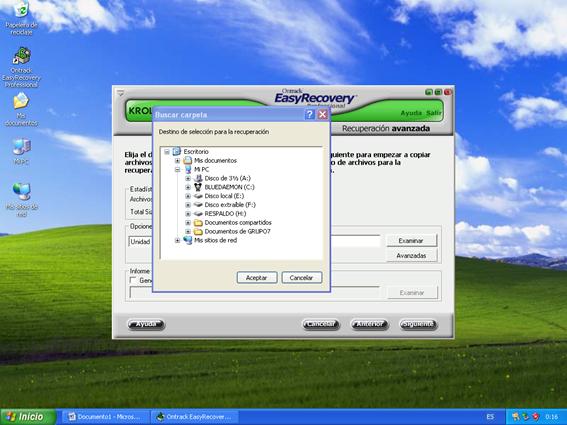Select floppy Disco de 3½ (A:) icon
The height and width of the screenshot is (425, 567).
[x=198, y=178]
